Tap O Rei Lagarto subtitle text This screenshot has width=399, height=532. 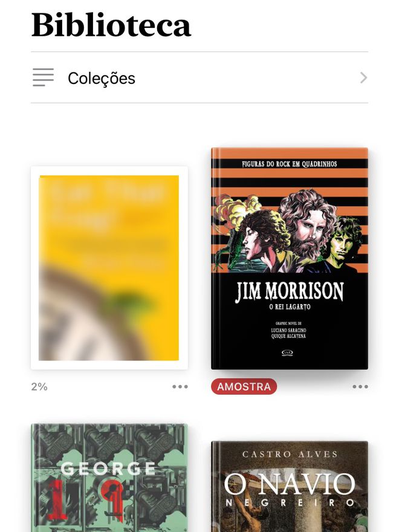pyautogui.click(x=290, y=307)
